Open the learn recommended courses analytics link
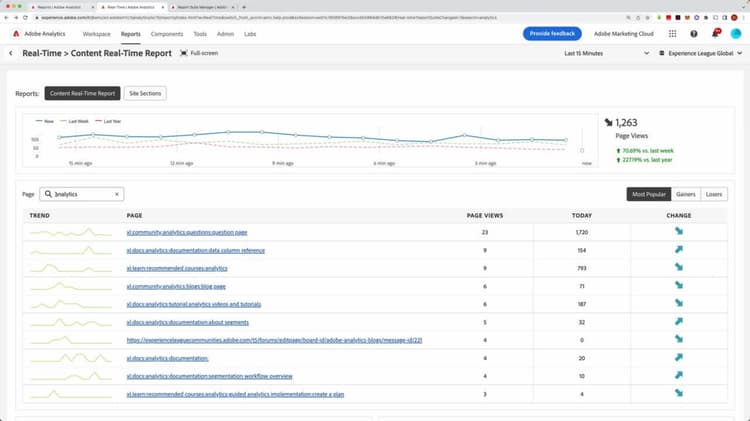 point(177,268)
